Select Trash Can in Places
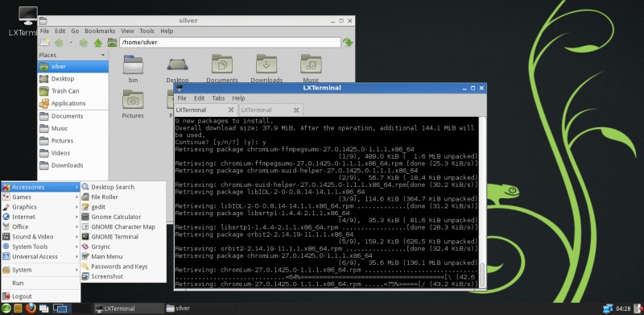This screenshot has width=644, height=315. tap(73, 91)
